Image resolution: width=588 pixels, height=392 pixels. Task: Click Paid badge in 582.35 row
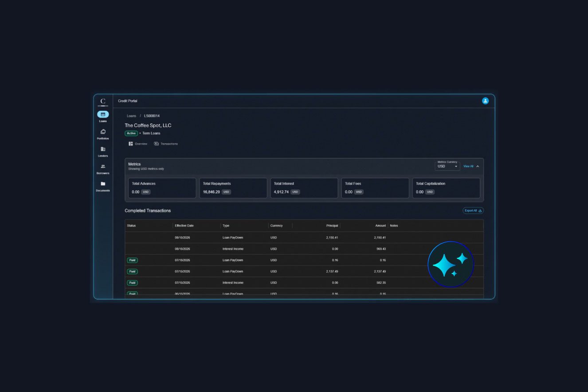pos(132,282)
